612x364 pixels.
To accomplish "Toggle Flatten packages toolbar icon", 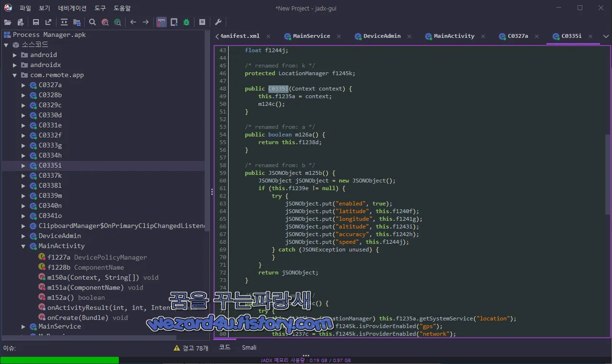I will tap(77, 22).
